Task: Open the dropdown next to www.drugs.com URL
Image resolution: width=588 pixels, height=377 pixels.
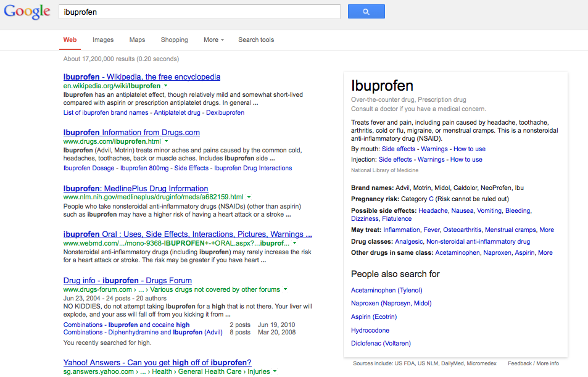Action: pyautogui.click(x=166, y=141)
